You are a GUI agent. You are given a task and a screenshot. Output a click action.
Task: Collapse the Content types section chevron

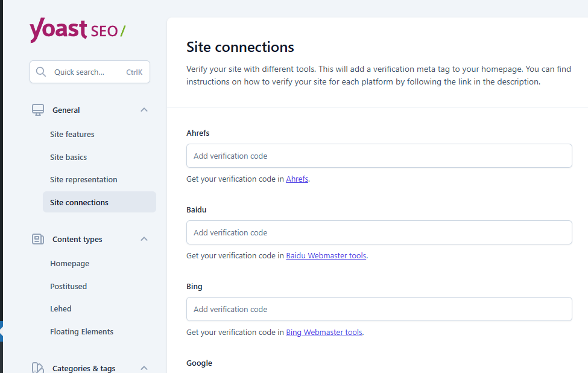[144, 239]
